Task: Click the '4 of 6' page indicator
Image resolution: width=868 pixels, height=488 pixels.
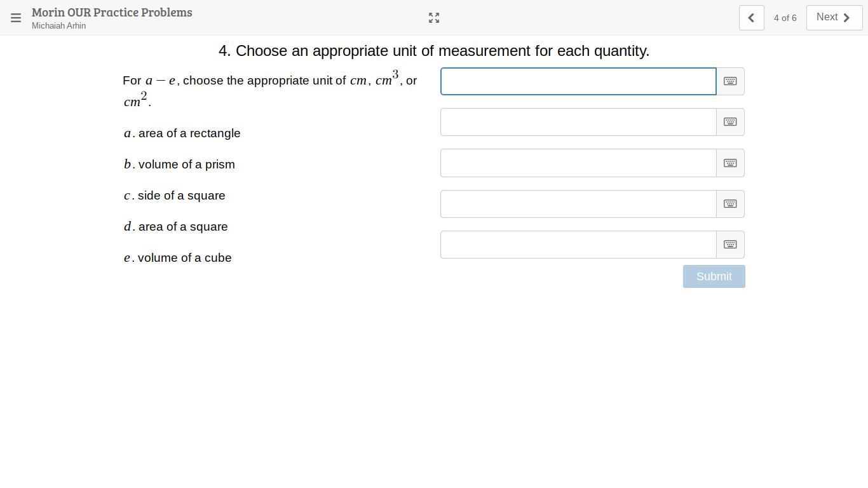Action: (x=785, y=18)
